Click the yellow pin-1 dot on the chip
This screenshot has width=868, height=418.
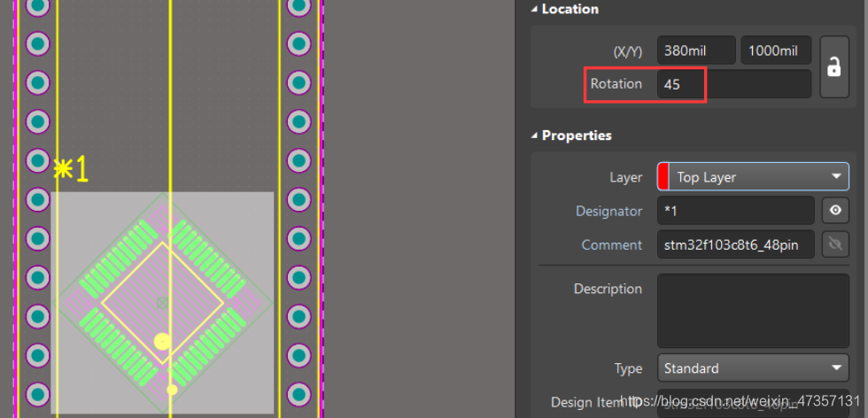tap(161, 342)
